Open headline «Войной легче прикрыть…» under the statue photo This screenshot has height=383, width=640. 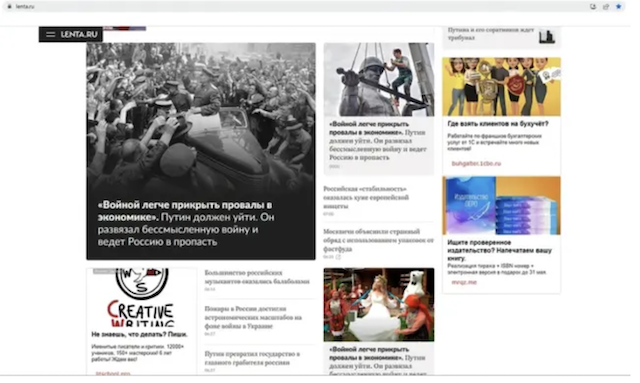pos(378,140)
